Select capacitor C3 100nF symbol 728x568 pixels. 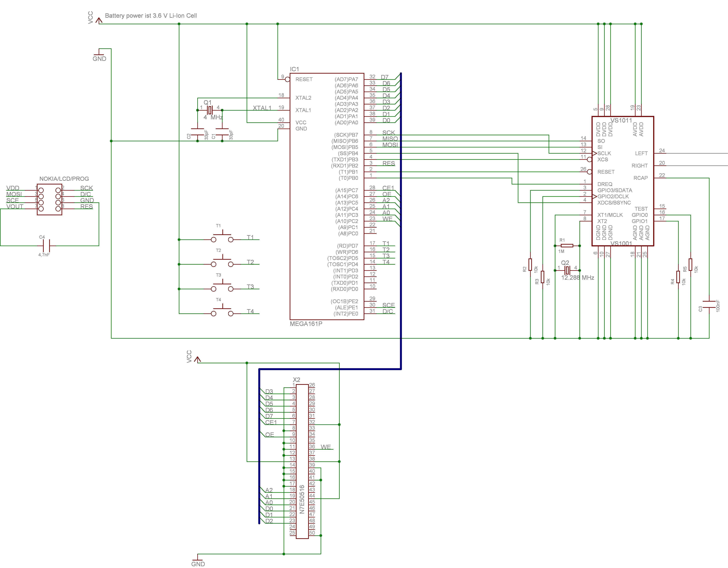point(709,305)
